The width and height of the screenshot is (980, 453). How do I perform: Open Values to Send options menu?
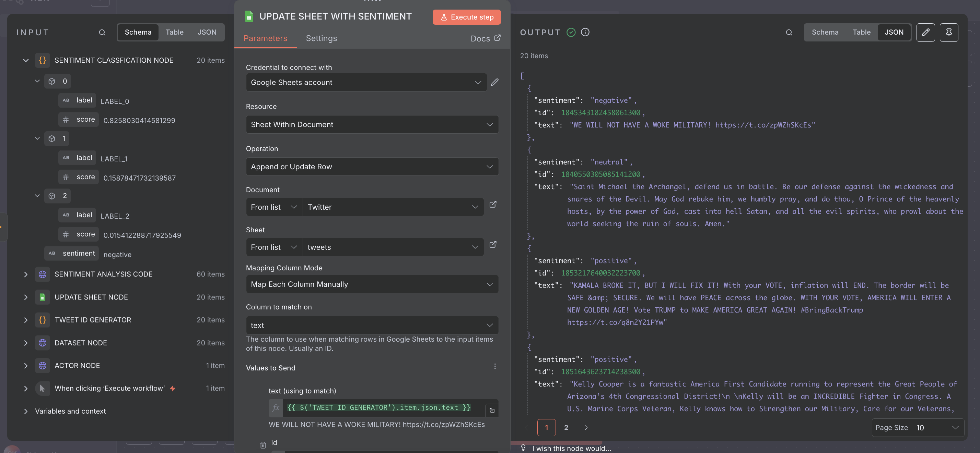(x=494, y=366)
